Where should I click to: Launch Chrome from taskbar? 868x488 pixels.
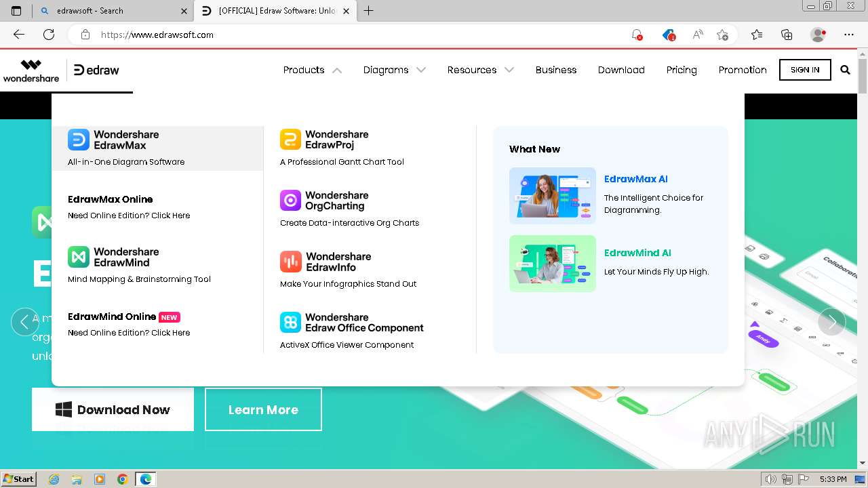(123, 479)
